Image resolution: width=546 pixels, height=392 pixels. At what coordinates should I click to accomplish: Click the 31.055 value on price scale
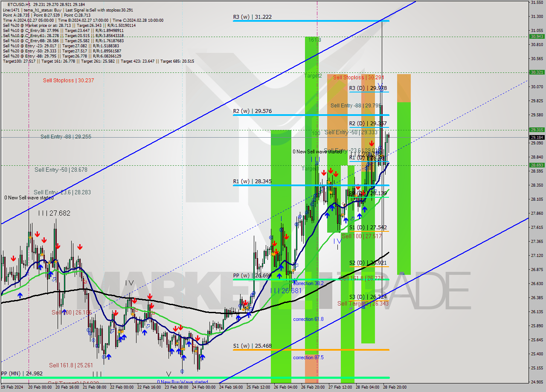(537, 30)
